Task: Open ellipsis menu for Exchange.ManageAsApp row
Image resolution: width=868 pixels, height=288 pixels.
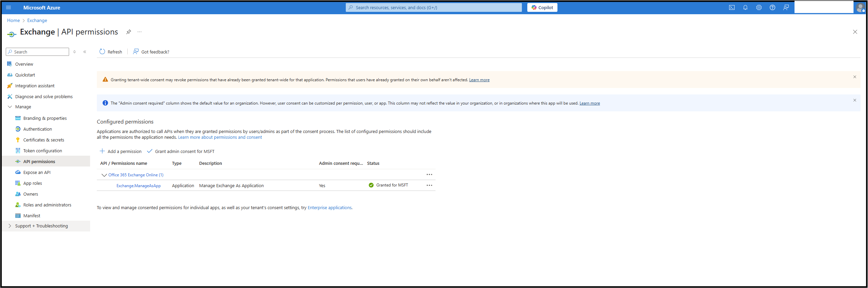Action: click(x=429, y=185)
